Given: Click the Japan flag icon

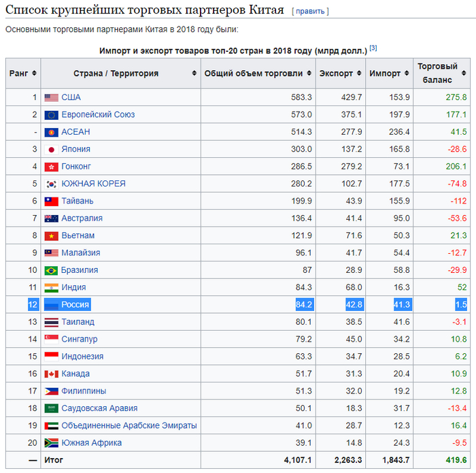Looking at the screenshot, I should [x=51, y=149].
